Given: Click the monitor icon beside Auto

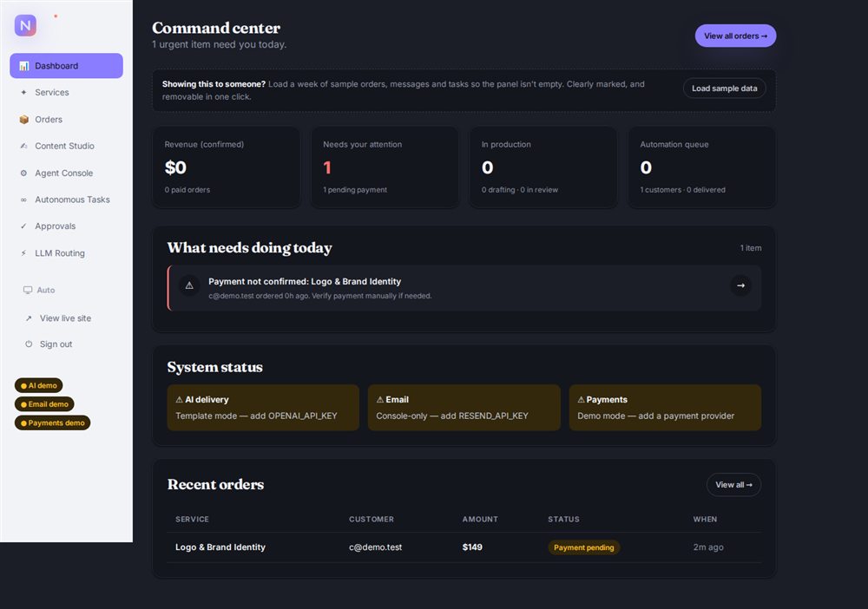Looking at the screenshot, I should (28, 290).
